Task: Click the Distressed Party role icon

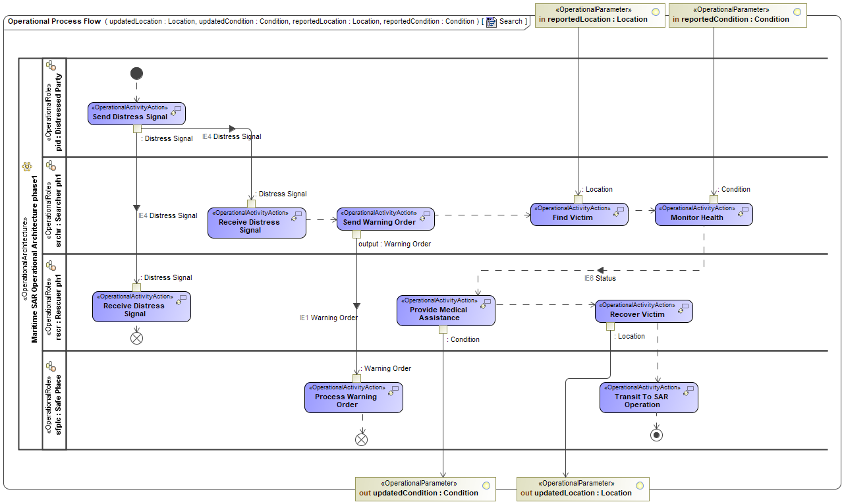Action: coord(51,66)
